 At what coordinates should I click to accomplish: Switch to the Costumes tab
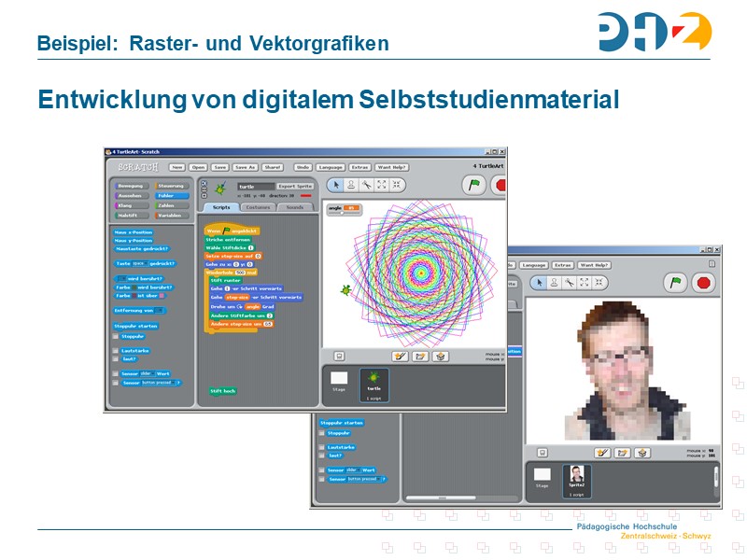pos(259,207)
